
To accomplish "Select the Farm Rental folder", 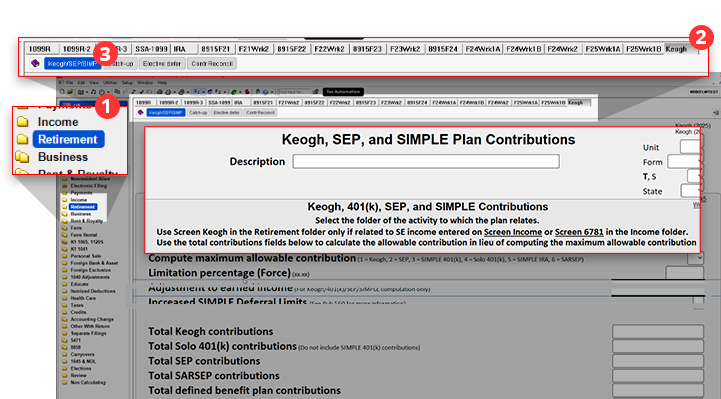I will 84,235.
